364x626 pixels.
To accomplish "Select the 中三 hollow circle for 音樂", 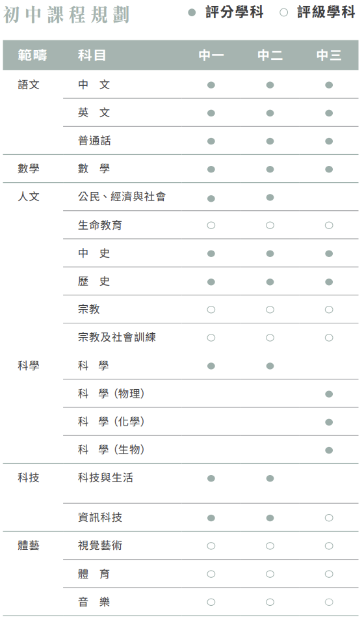I will (x=329, y=602).
